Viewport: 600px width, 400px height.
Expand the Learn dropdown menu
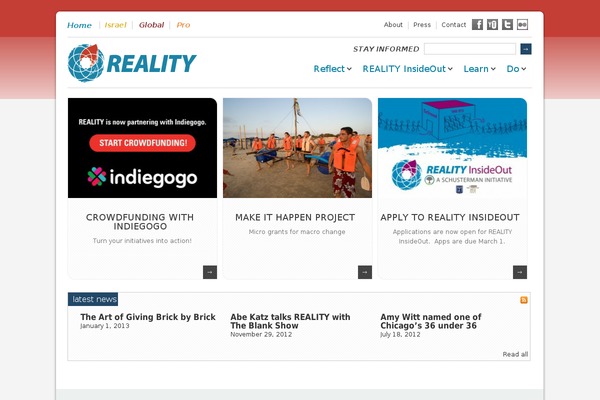479,69
